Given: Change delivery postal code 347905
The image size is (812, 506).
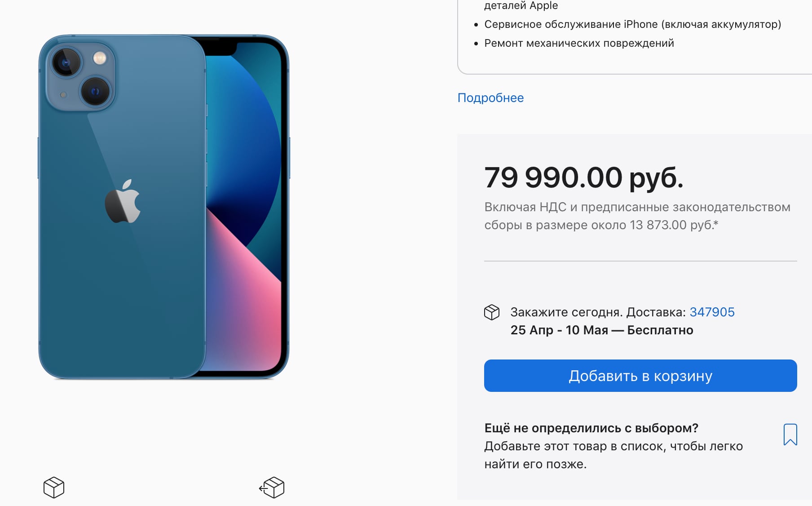Looking at the screenshot, I should point(712,312).
